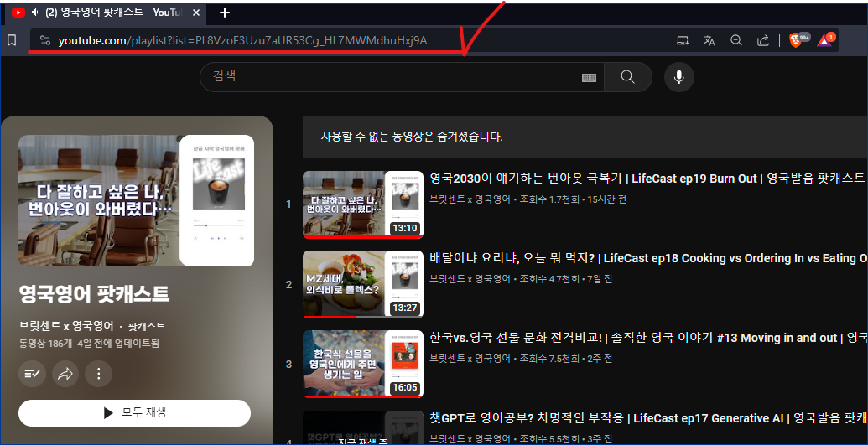Click 조회수 1.7천회 • 15시간 전 text
Image resolution: width=868 pixels, height=445 pixels.
pyautogui.click(x=573, y=199)
